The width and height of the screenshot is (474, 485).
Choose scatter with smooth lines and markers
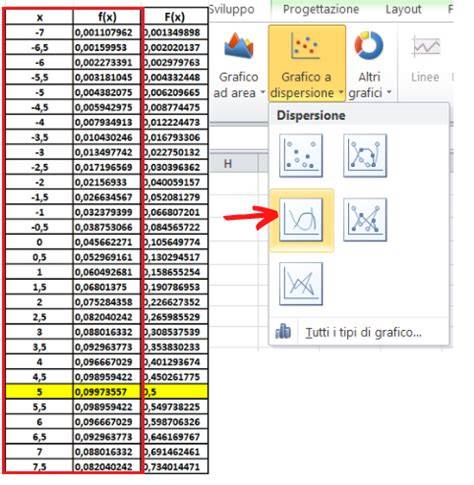click(x=365, y=156)
